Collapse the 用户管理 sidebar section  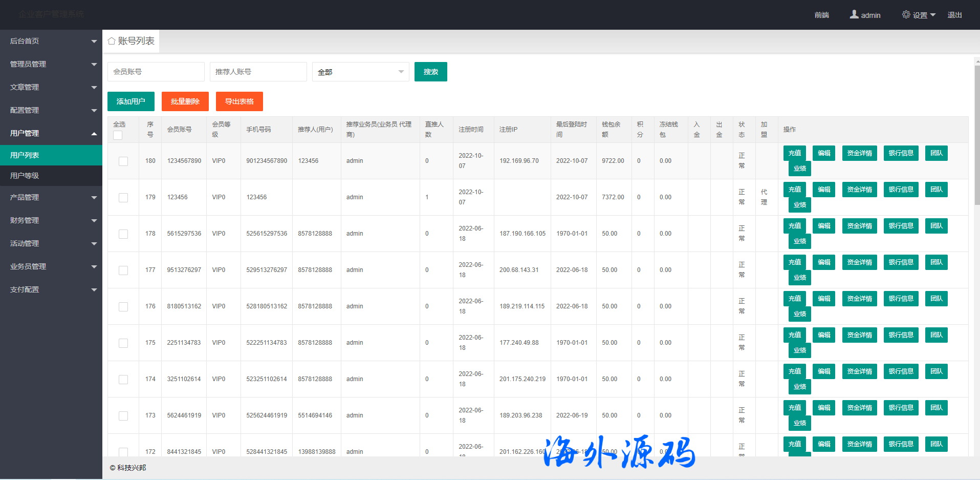pos(51,133)
